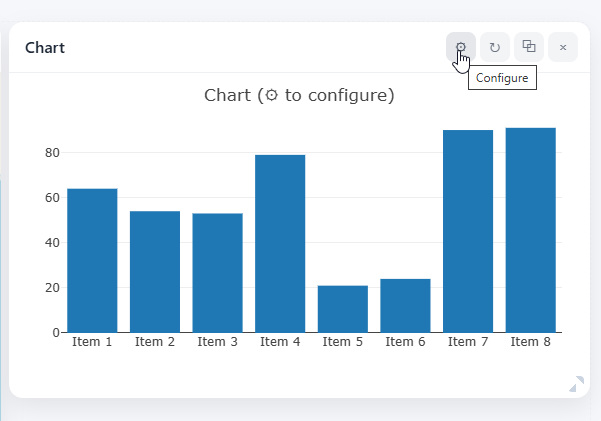Click the y-axis tick label '80'
This screenshot has height=421, width=601.
pos(52,153)
